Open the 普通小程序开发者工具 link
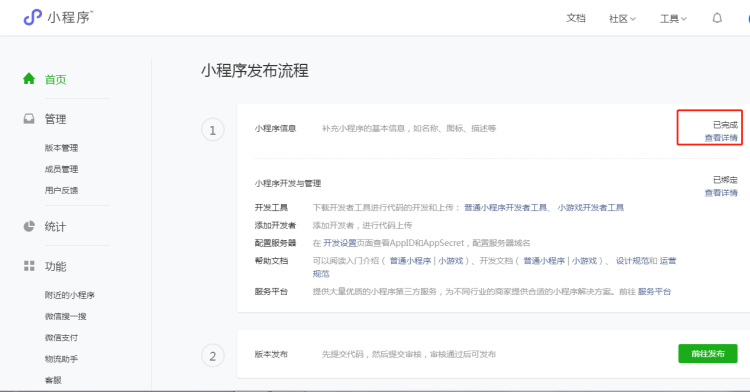Image resolution: width=750 pixels, height=392 pixels. point(505,207)
